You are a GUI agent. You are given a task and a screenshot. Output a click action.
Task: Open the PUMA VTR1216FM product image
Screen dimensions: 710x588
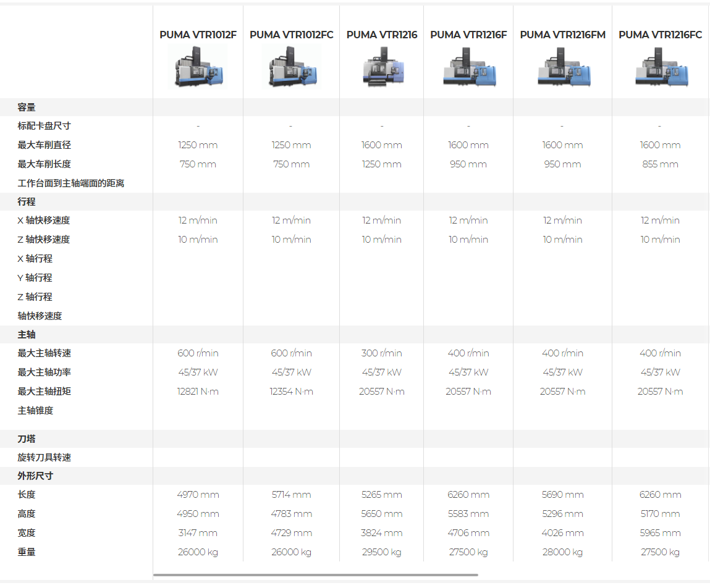tap(563, 67)
